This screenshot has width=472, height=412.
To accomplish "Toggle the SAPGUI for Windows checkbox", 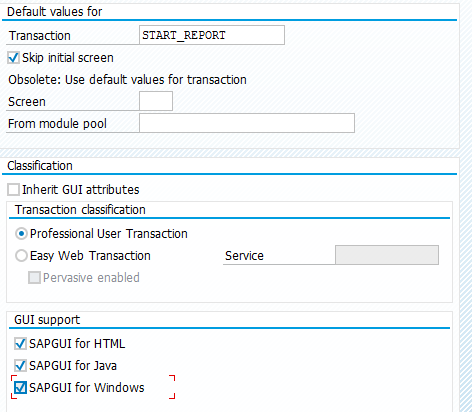I will click(x=20, y=388).
